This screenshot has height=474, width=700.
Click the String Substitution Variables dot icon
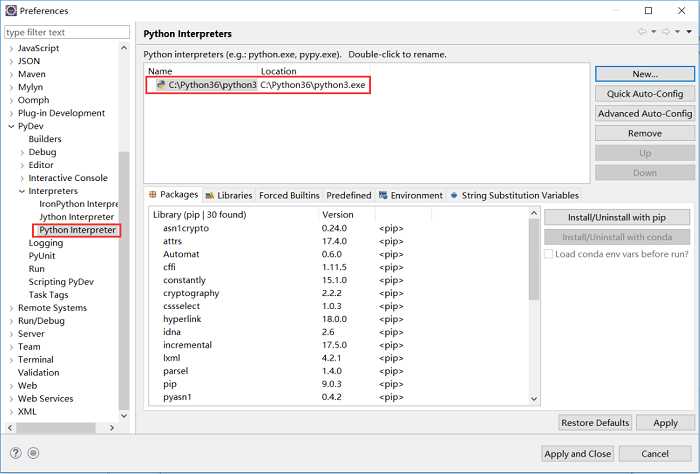click(454, 195)
